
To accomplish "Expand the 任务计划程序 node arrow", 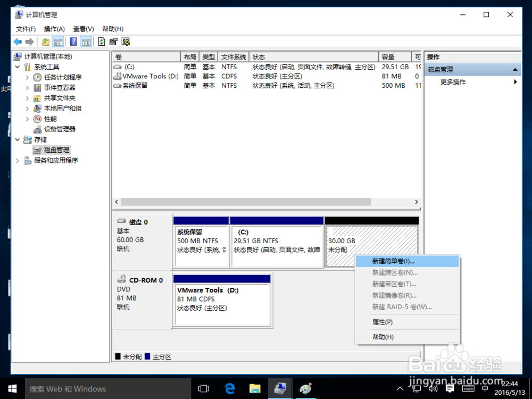I will 28,77.
